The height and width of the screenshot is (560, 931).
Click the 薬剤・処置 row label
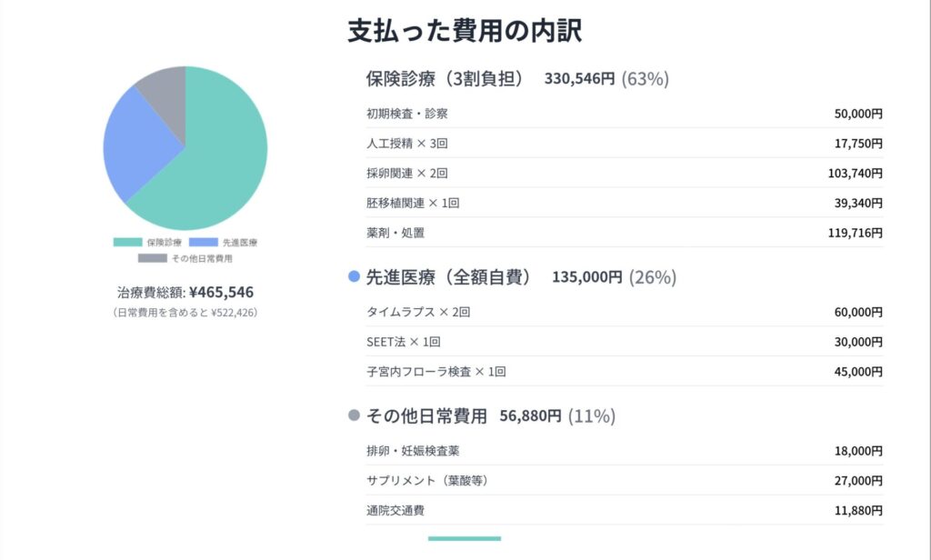coord(395,233)
